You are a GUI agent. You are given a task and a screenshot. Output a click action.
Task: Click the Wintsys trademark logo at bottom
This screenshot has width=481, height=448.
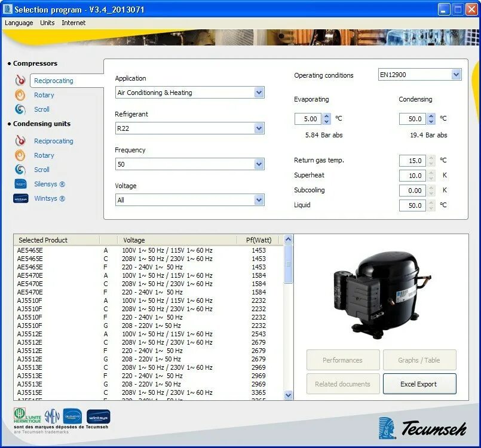98,417
